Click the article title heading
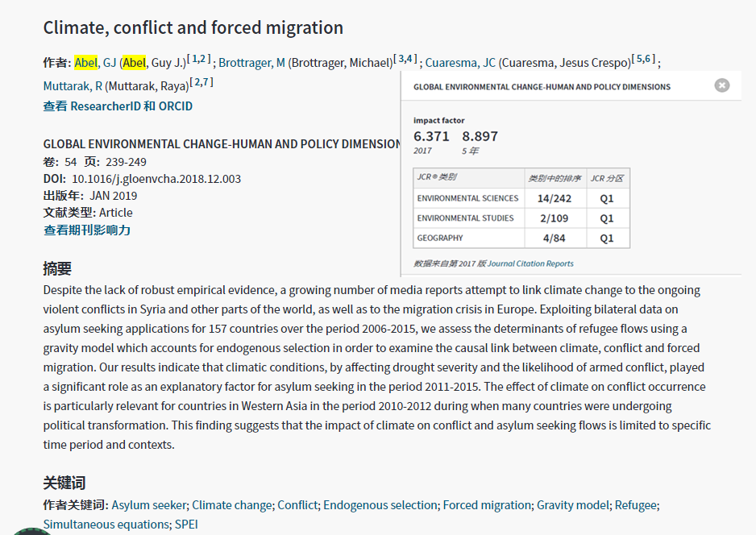Screen dimensions: 756x535 tap(193, 28)
